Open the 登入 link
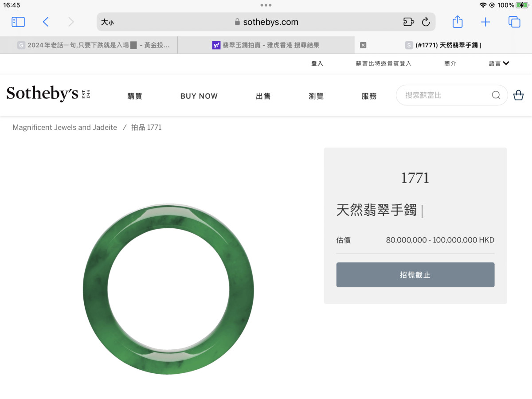Image resolution: width=532 pixels, height=399 pixels. [x=317, y=63]
